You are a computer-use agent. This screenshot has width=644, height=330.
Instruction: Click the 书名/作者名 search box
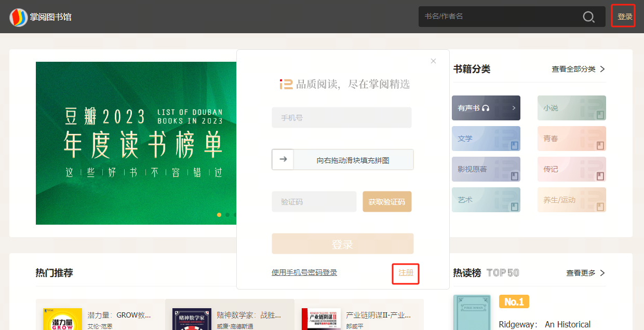[499, 17]
